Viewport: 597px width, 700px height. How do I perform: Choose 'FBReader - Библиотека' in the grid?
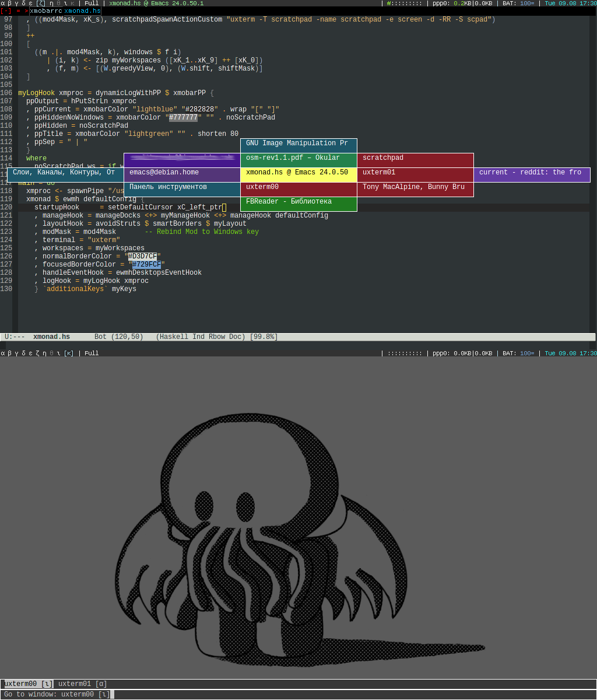[x=298, y=204]
